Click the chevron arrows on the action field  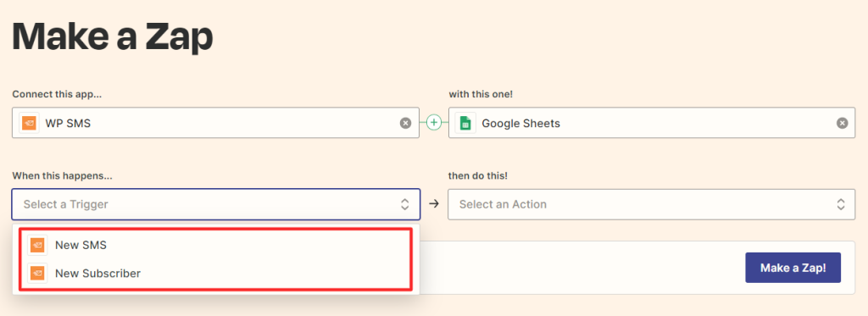[x=841, y=204]
